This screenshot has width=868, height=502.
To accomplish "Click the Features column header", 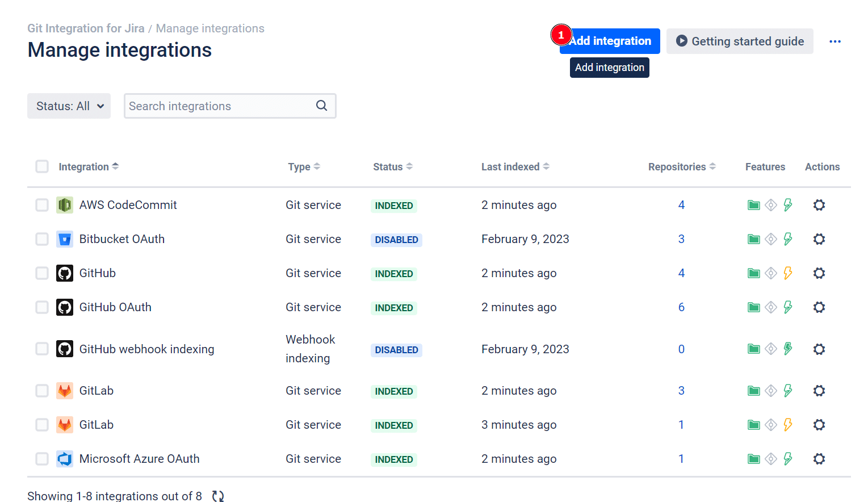I will point(765,166).
